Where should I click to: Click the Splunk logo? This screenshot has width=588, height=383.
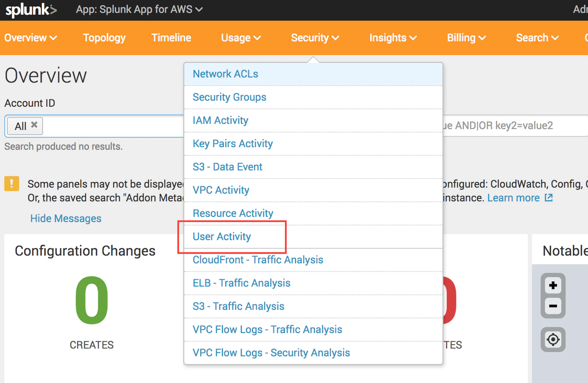coord(31,10)
